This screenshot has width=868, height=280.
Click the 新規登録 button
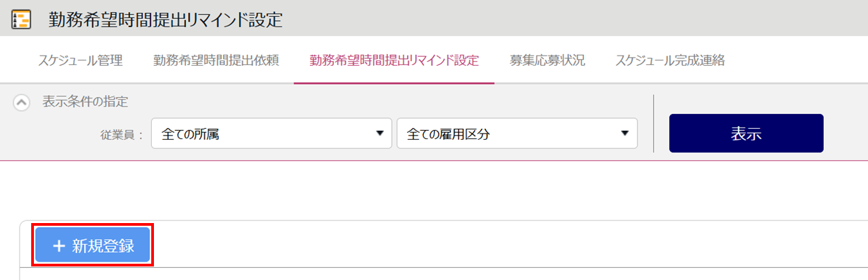click(92, 246)
